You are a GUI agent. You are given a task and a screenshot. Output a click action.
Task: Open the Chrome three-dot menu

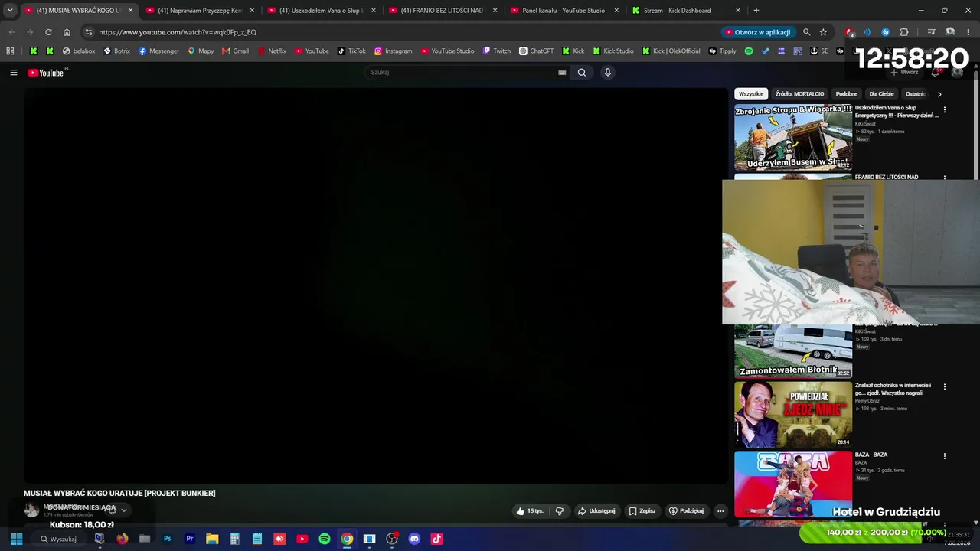point(969,32)
